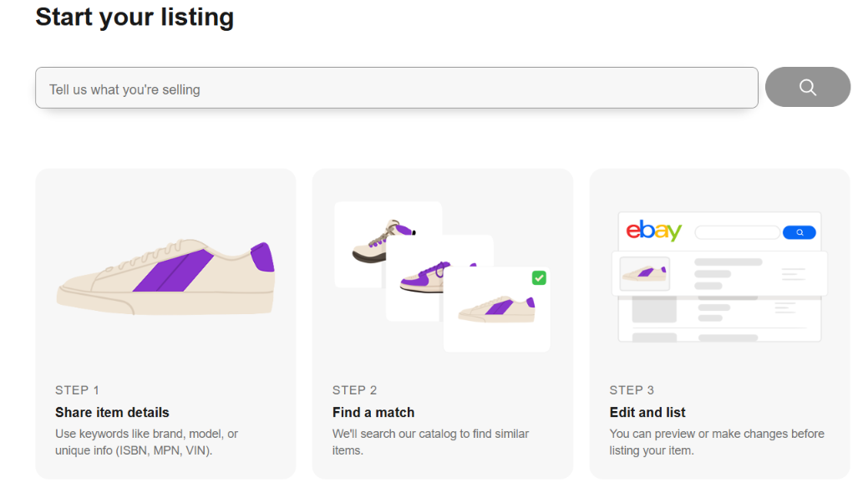Image resolution: width=868 pixels, height=498 pixels.
Task: Click the 'STEP 1' label
Action: coord(77,390)
